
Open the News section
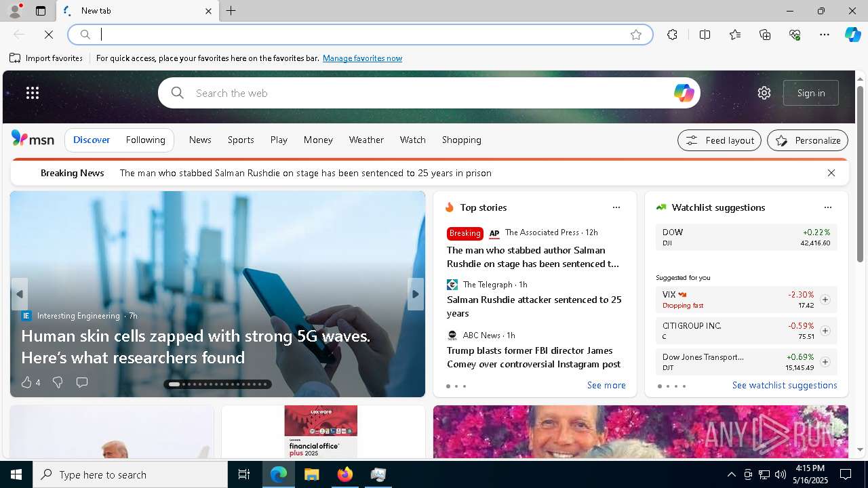click(x=200, y=140)
